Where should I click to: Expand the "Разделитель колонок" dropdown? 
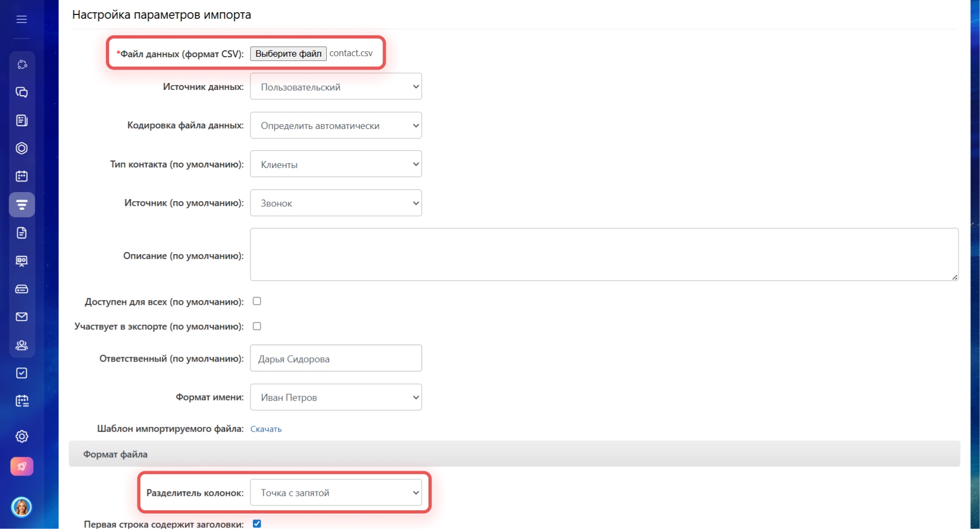tap(336, 493)
